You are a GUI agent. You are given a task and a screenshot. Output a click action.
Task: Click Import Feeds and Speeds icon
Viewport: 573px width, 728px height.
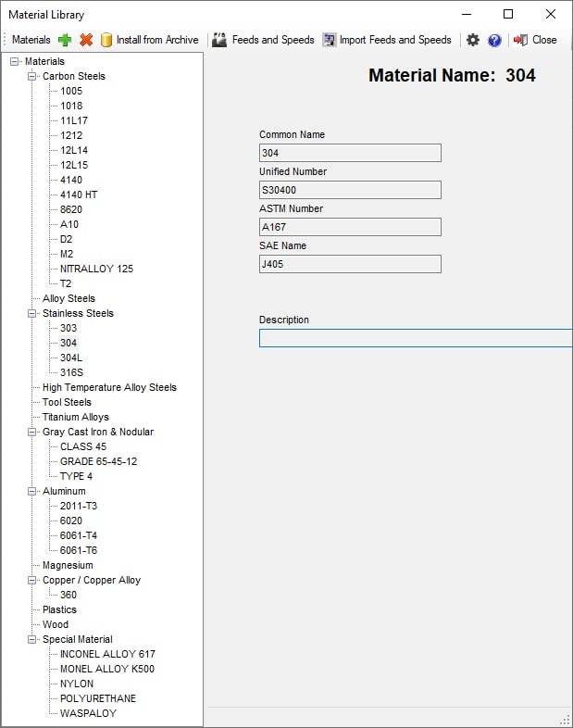coord(330,40)
